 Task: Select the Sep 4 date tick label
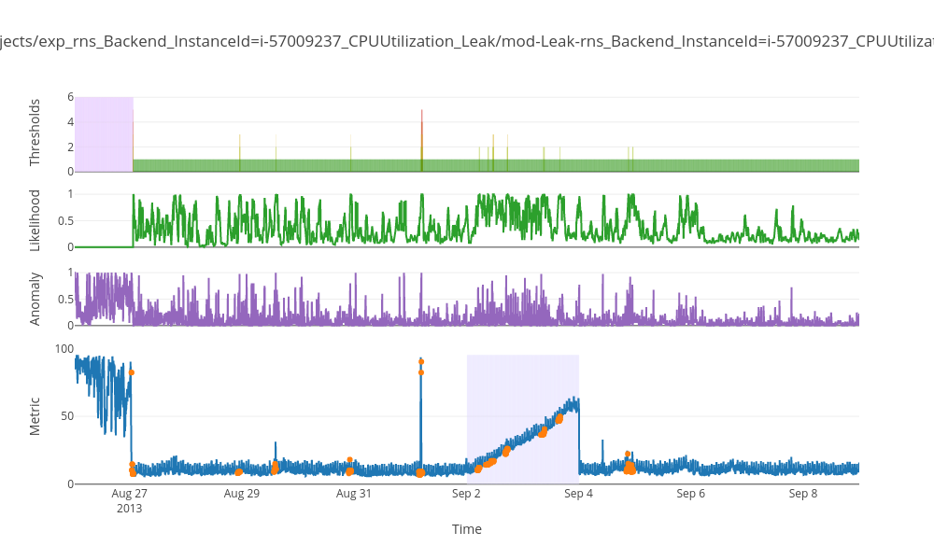[x=578, y=494]
